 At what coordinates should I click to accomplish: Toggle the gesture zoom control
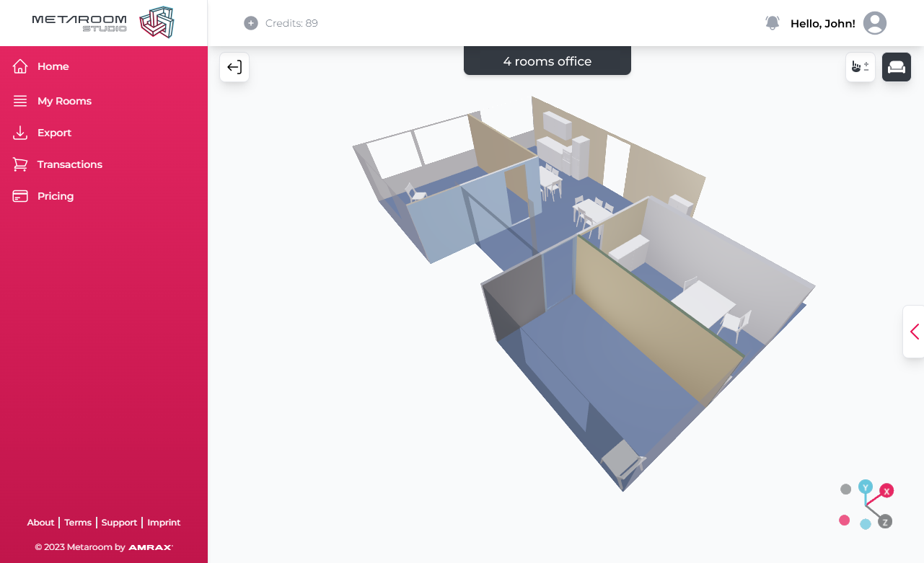pos(860,66)
